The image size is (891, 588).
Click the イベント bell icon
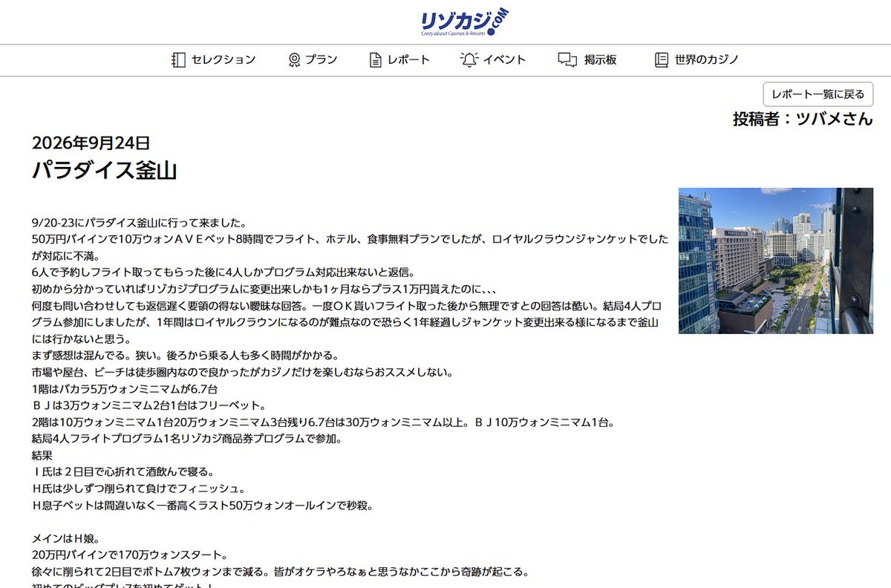click(x=469, y=60)
